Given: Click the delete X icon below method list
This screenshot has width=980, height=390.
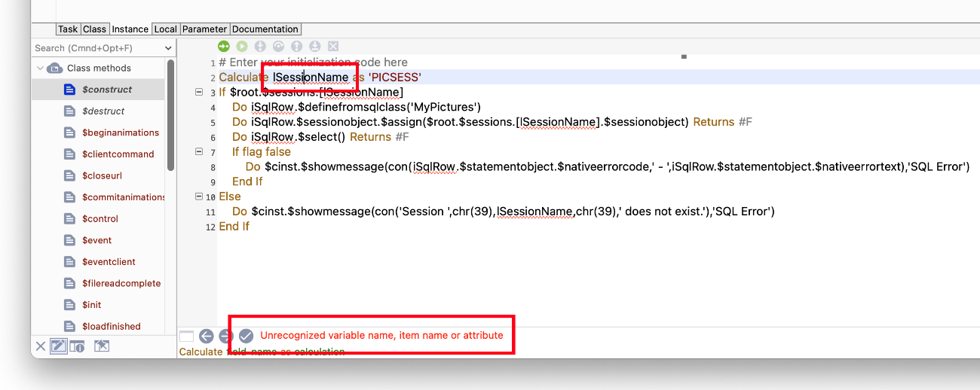Looking at the screenshot, I should pyautogui.click(x=41, y=346).
